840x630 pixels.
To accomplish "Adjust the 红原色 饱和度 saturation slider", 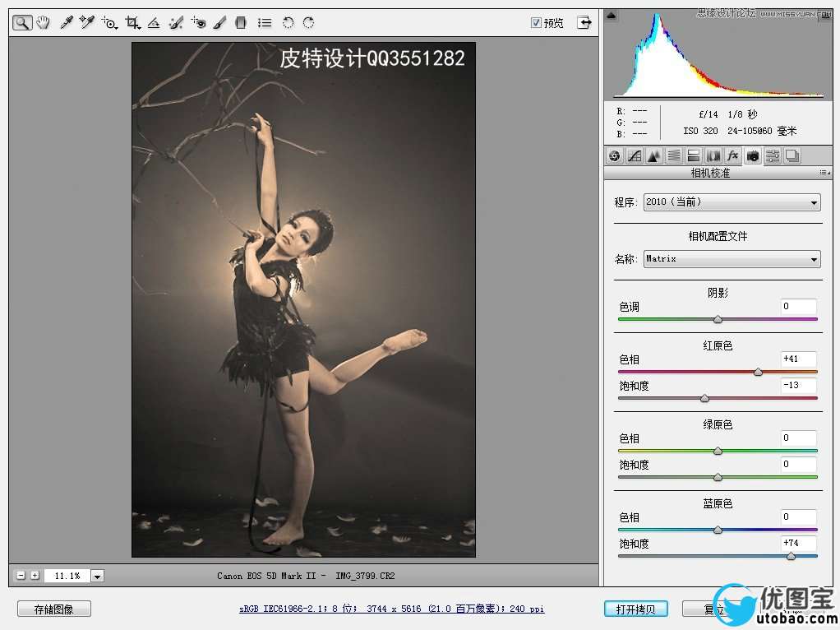I will (x=705, y=398).
